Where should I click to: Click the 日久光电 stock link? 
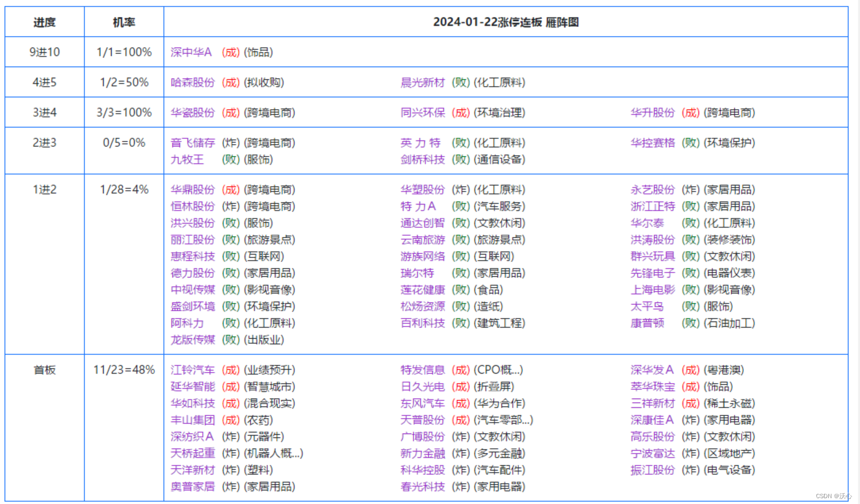tap(423, 386)
